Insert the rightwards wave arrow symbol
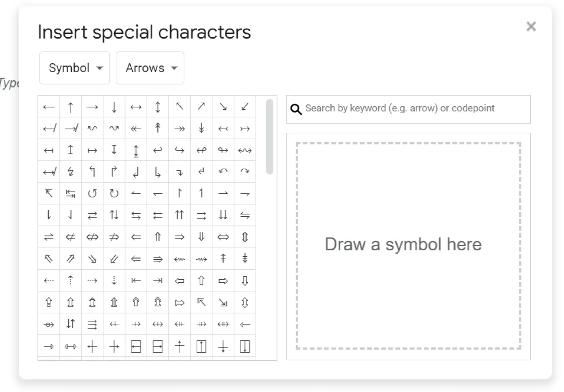Viewport: 564px width, 392px height. 114,128
